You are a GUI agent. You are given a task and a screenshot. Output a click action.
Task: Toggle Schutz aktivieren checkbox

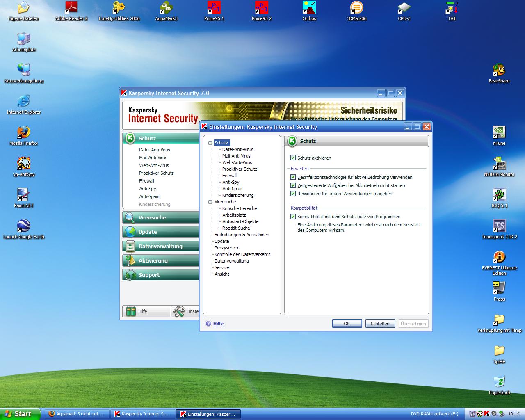pyautogui.click(x=293, y=157)
